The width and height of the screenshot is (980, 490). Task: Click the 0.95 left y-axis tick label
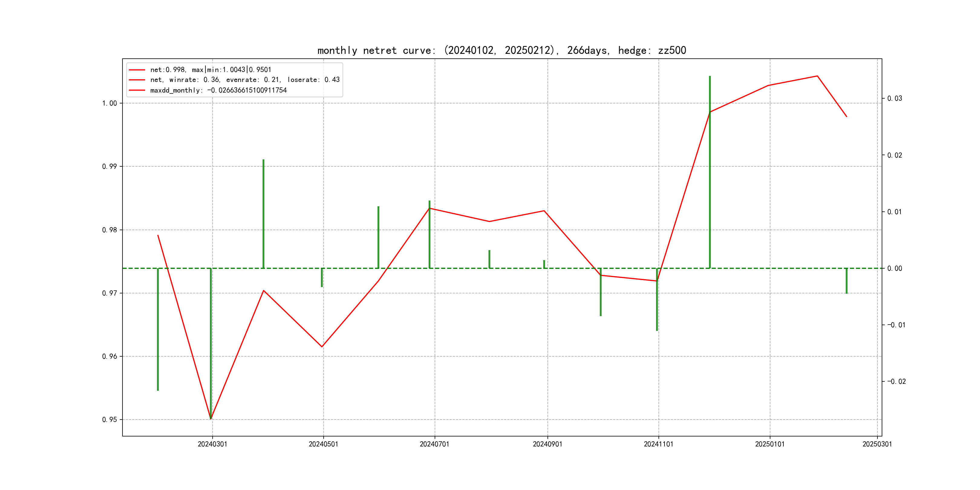[x=109, y=420]
